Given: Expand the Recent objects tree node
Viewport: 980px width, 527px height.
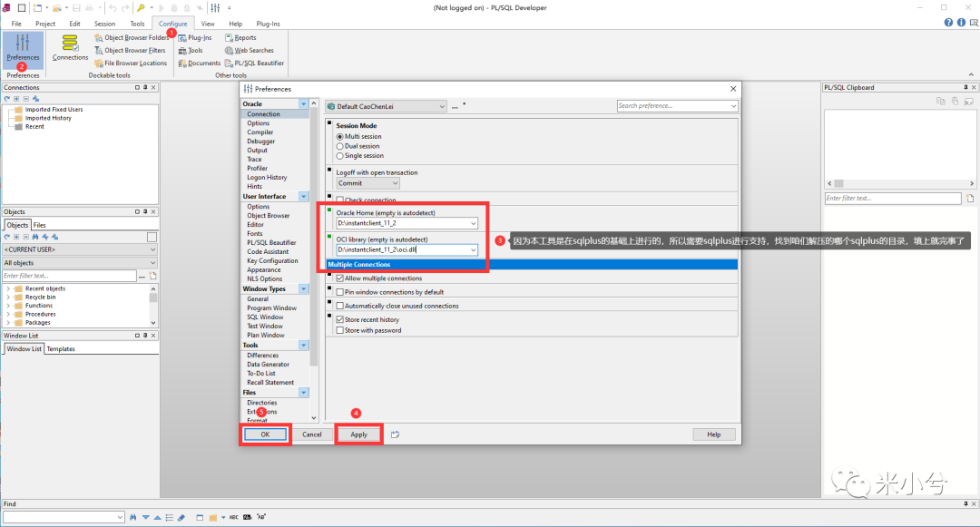Looking at the screenshot, I should coord(8,289).
